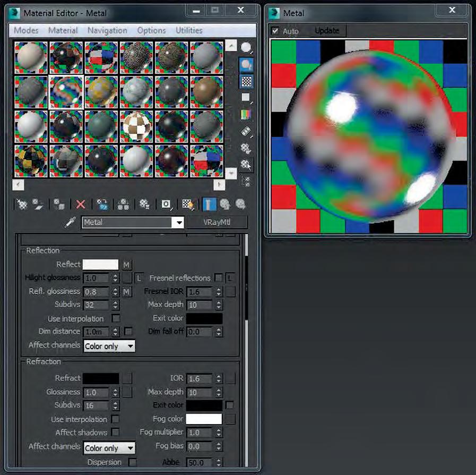Open the Metal material name dropdown
The image size is (476, 475).
coord(179,222)
